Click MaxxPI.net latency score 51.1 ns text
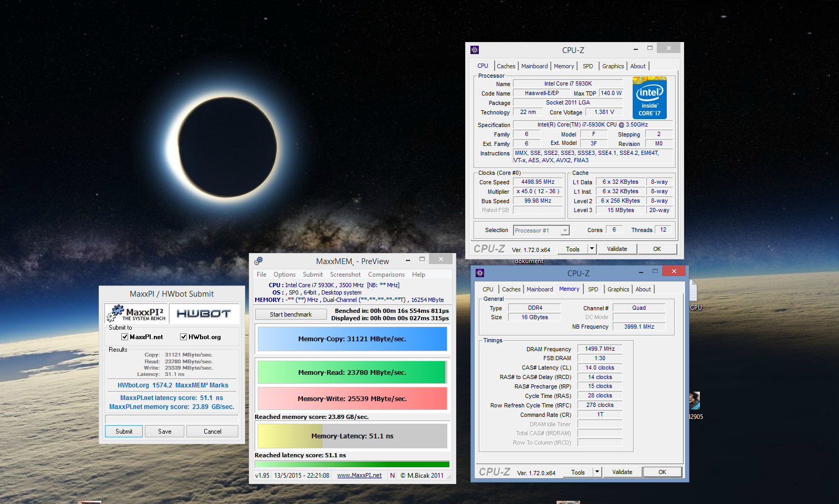 coord(172,398)
